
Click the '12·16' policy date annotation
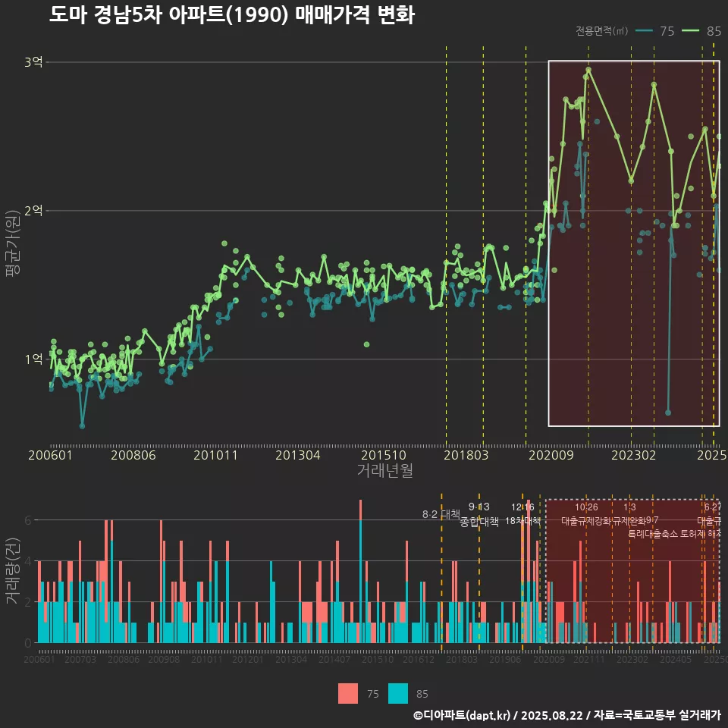(x=522, y=507)
